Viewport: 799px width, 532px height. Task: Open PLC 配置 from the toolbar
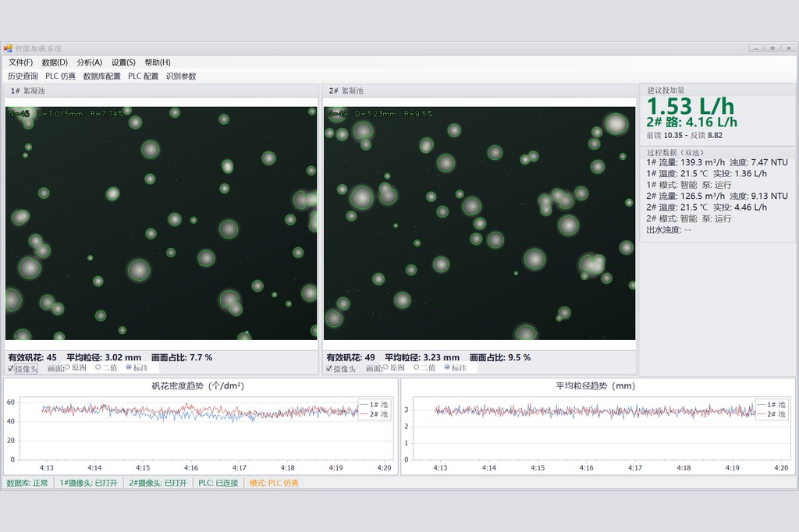144,76
